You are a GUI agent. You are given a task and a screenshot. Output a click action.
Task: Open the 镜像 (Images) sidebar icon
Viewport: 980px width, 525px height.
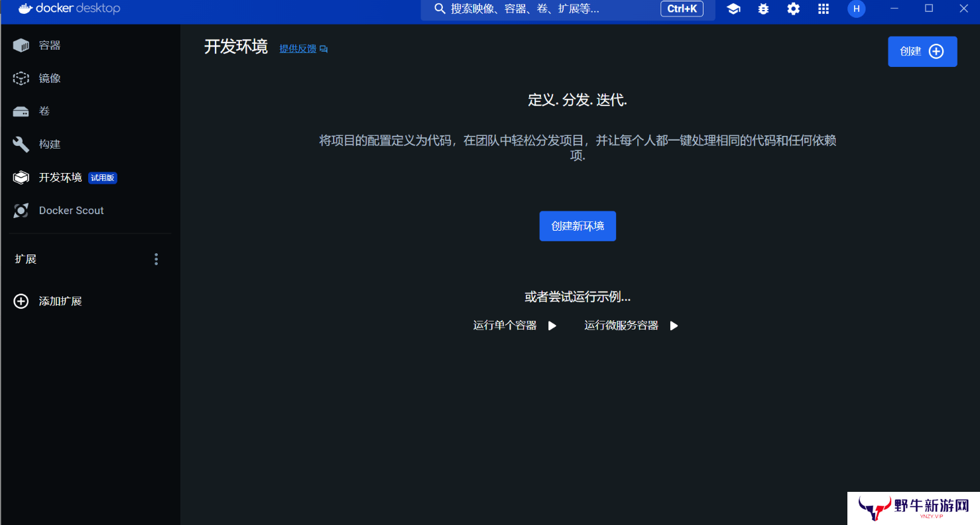21,78
